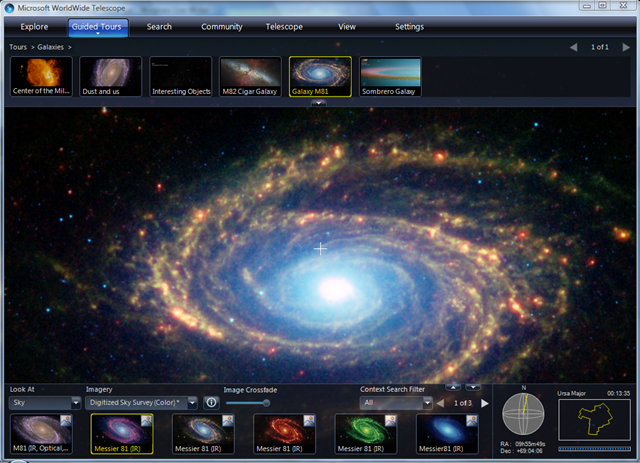Open the Dust and us tour
This screenshot has width=640, height=463.
(x=111, y=77)
